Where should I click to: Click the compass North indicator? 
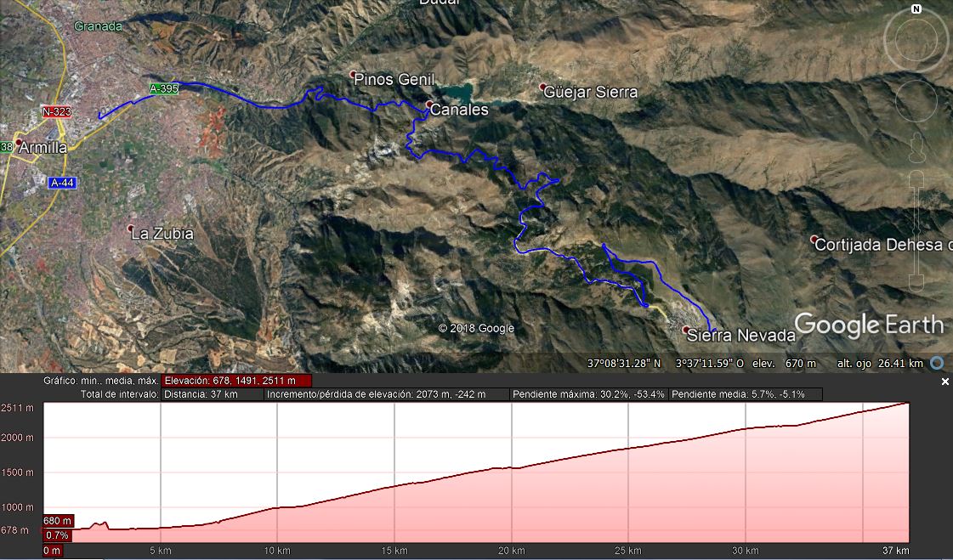click(916, 9)
